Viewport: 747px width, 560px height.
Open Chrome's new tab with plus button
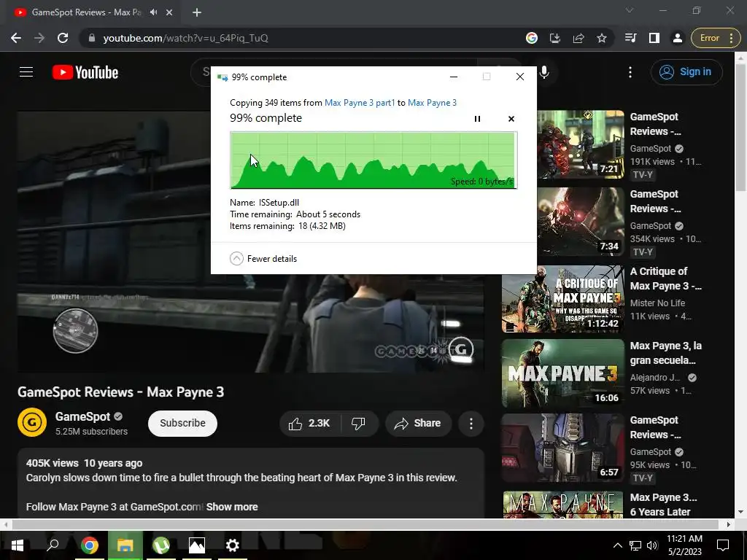pyautogui.click(x=197, y=12)
